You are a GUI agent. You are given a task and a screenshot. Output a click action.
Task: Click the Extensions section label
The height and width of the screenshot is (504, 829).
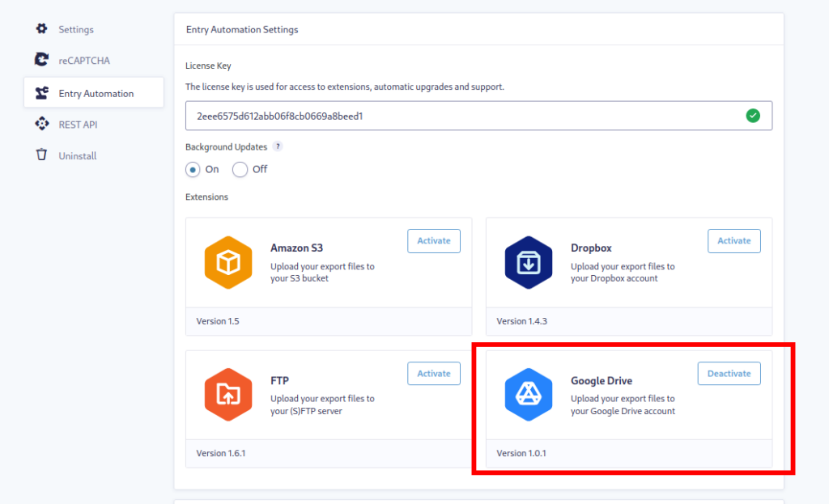point(206,197)
